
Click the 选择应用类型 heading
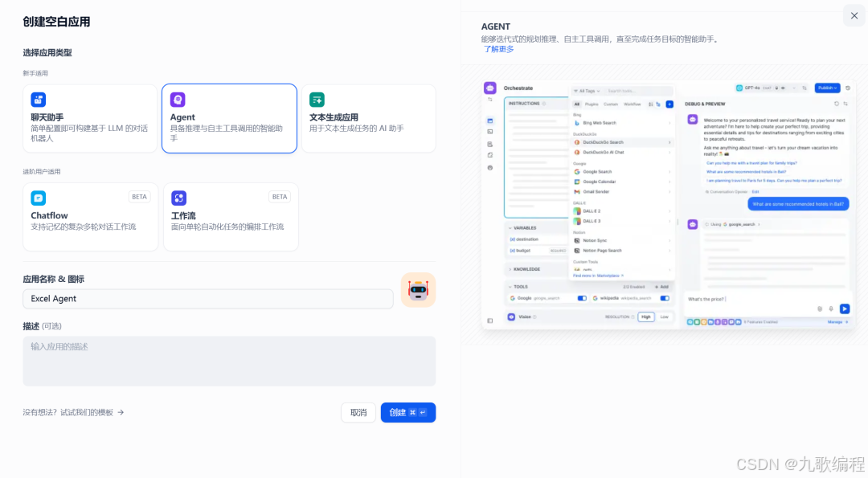pyautogui.click(x=47, y=52)
